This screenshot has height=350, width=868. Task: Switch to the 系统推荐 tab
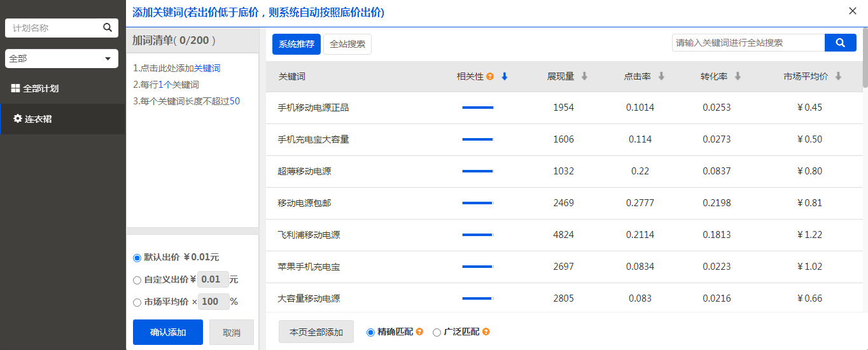coord(297,45)
